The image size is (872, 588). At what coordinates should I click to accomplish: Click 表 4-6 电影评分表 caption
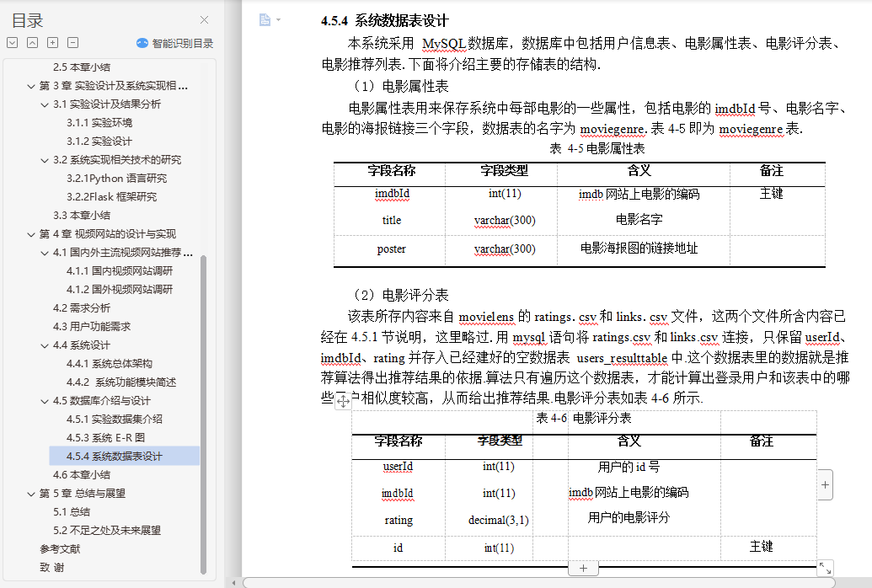[x=584, y=419]
